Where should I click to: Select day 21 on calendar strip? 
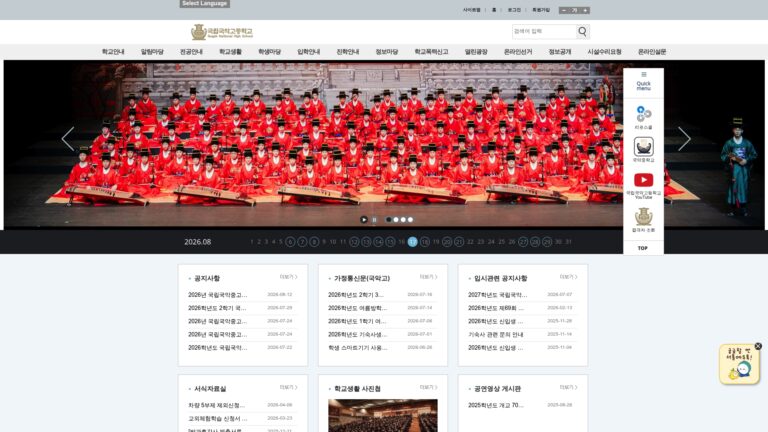tap(459, 241)
